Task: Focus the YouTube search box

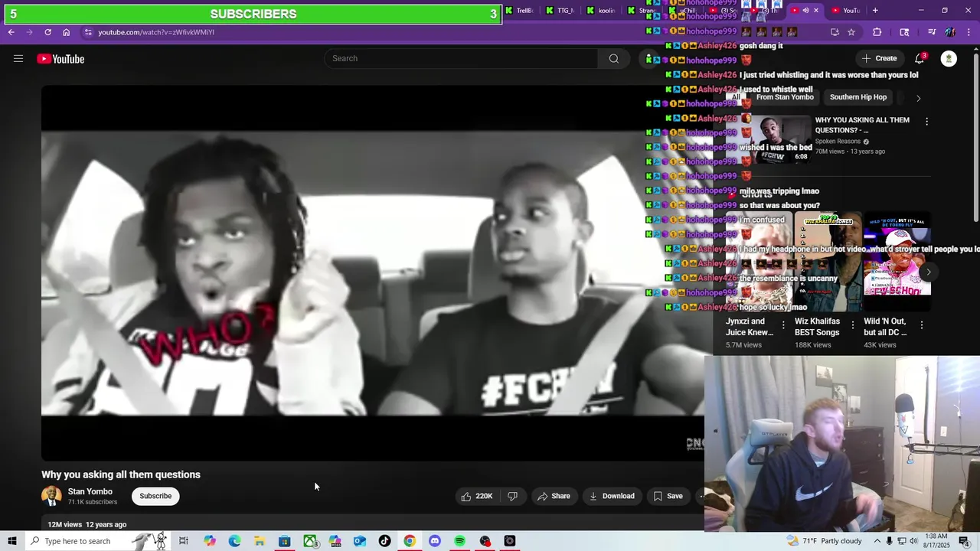Action: (x=462, y=59)
